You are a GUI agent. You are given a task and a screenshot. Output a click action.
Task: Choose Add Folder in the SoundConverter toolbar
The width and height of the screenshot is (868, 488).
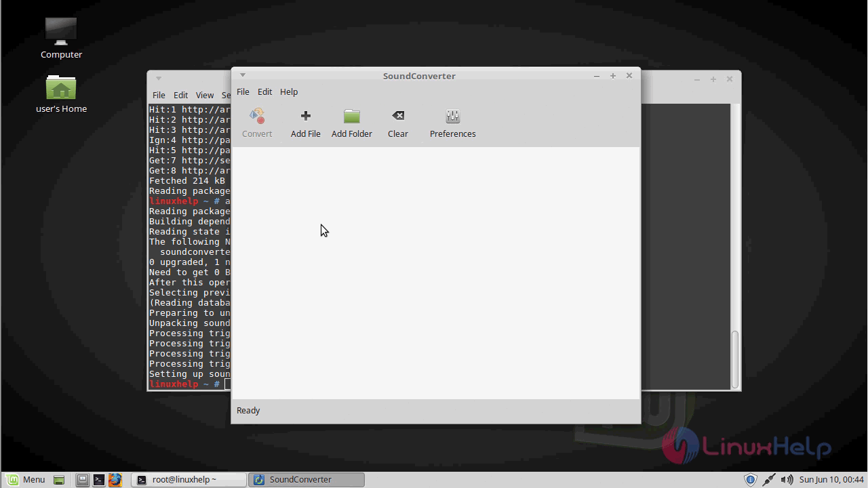coord(351,124)
